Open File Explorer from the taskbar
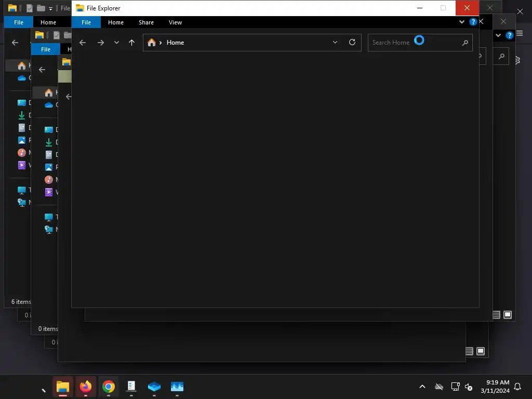The width and height of the screenshot is (532, 399). [63, 387]
